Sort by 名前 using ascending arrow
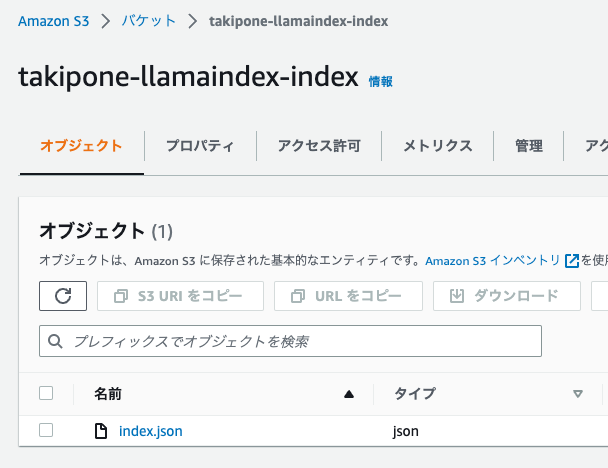Viewport: 608px width, 468px height. (349, 394)
